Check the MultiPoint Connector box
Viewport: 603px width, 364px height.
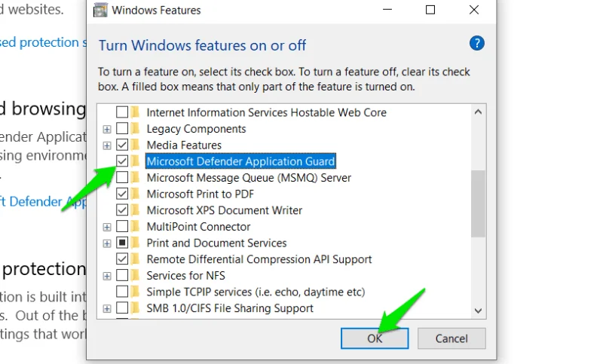[x=122, y=226]
